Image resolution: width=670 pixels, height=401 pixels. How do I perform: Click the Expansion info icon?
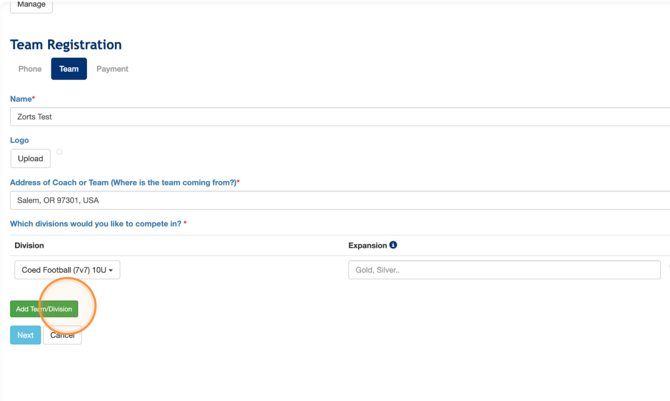pyautogui.click(x=393, y=245)
